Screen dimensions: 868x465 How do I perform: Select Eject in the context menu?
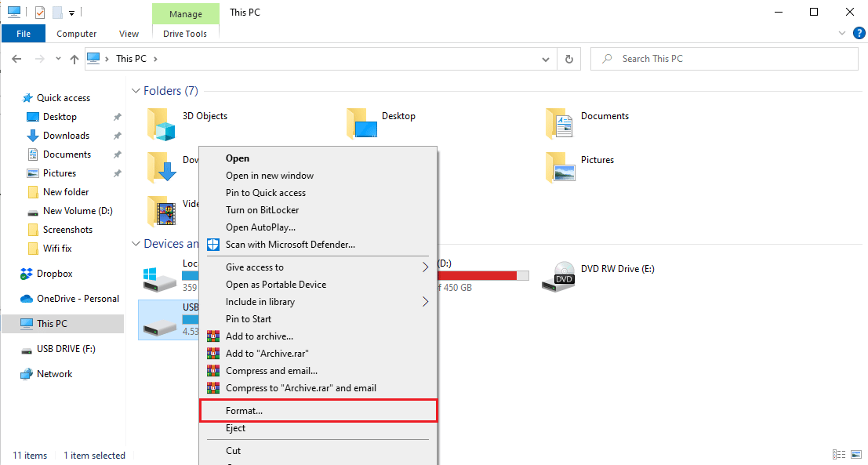(318, 428)
